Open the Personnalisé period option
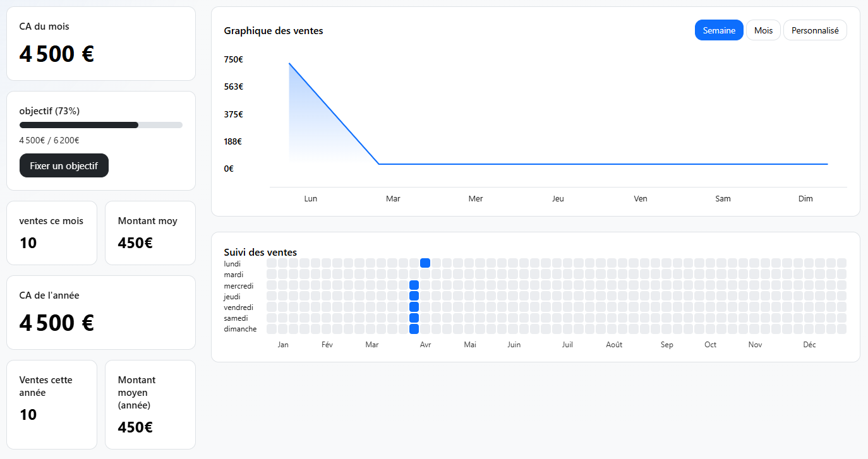The image size is (868, 459). (814, 30)
